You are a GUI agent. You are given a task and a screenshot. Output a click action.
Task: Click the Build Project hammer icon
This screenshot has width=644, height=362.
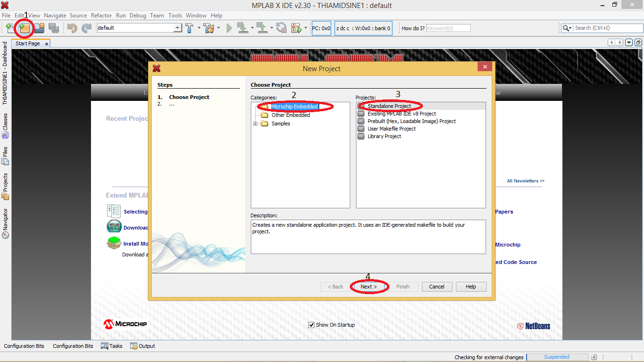[x=190, y=28]
